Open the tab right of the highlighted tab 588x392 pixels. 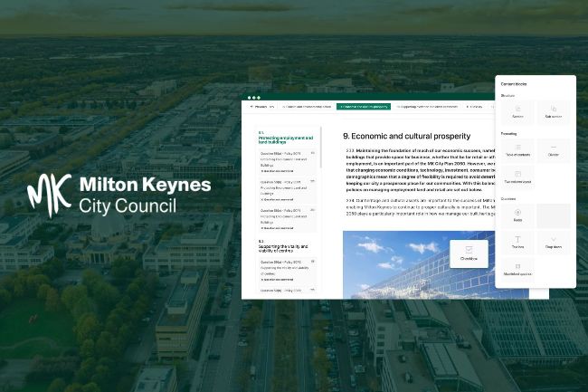(x=427, y=107)
